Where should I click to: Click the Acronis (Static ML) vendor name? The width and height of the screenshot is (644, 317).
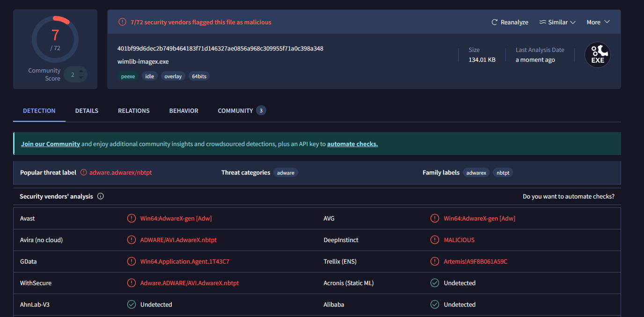click(349, 283)
